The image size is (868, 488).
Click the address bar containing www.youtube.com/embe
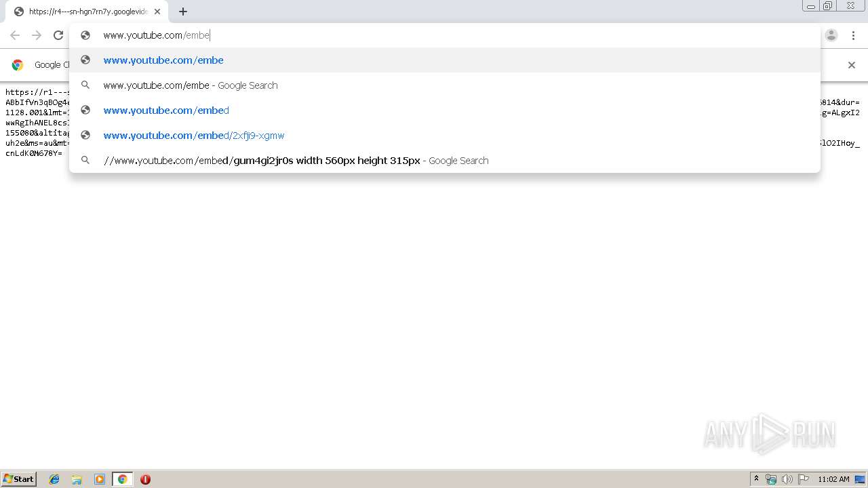445,35
